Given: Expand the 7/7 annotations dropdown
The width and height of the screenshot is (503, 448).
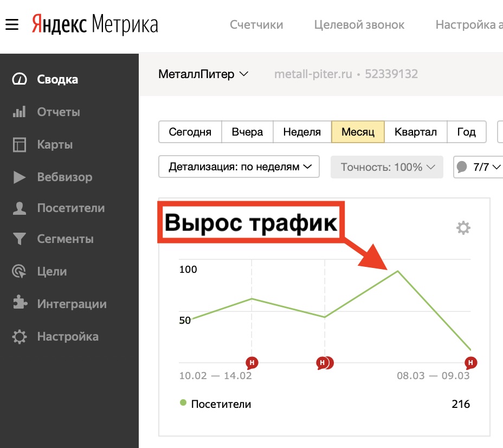Looking at the screenshot, I should [478, 167].
